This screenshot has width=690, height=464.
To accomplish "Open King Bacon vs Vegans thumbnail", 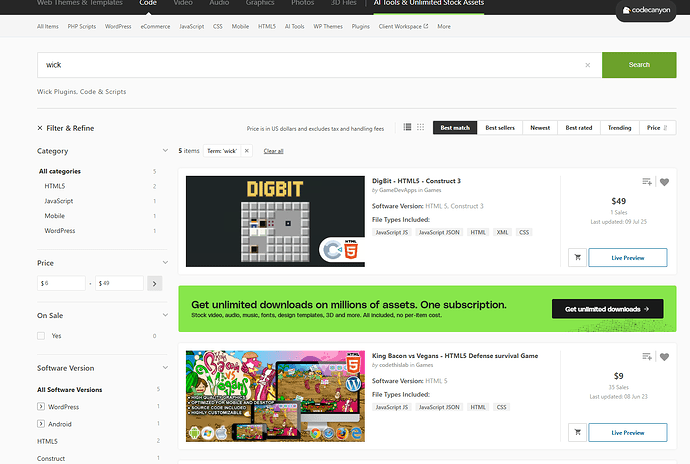I will pyautogui.click(x=275, y=396).
